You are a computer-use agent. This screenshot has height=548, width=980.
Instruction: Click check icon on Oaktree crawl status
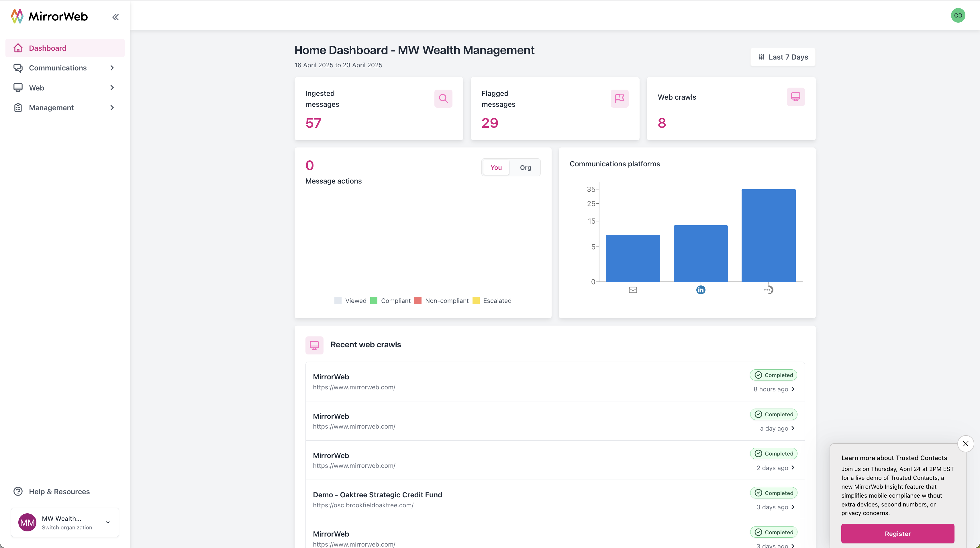pyautogui.click(x=758, y=493)
